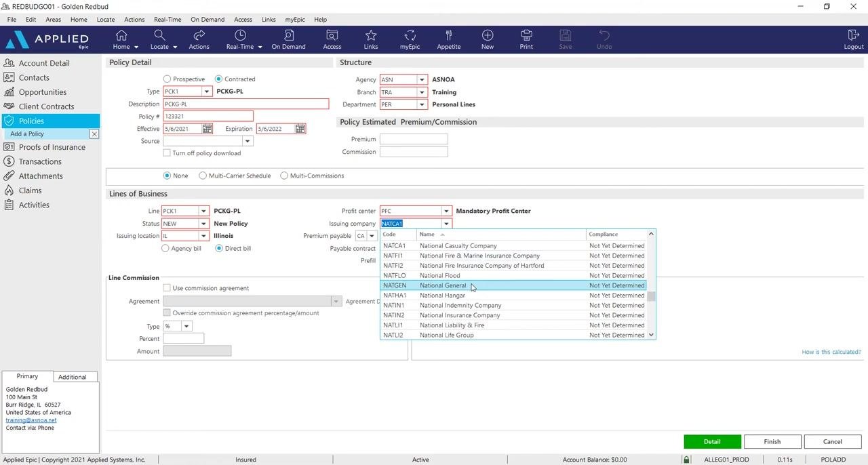Select the Prospective radio button
Screen dimensions: 868x465
coord(167,79)
